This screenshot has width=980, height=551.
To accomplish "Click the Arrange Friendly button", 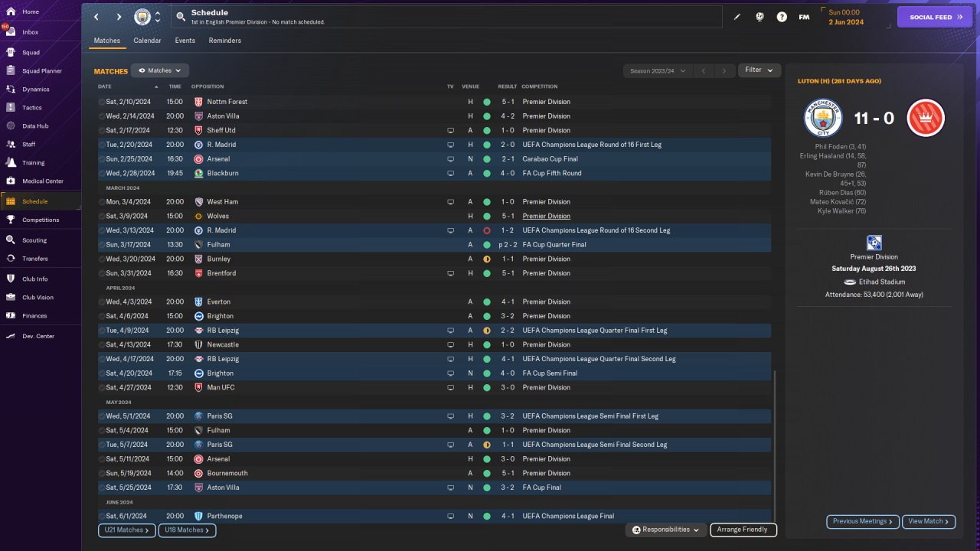I will [743, 530].
